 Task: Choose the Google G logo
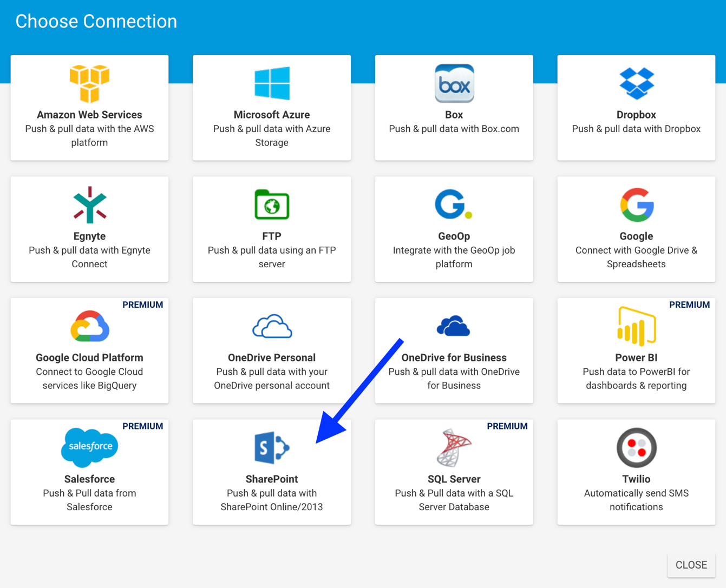[637, 205]
